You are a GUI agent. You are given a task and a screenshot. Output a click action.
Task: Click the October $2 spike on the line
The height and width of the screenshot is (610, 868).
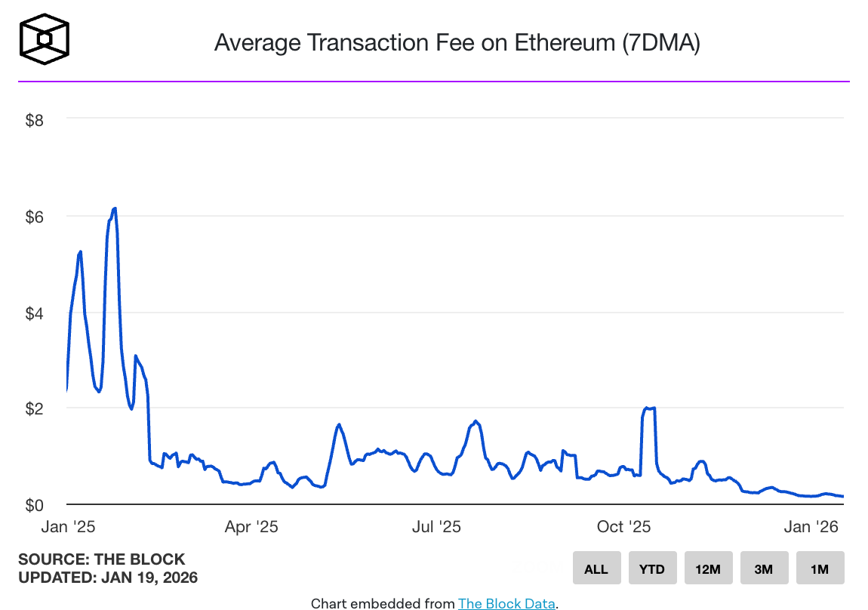(648, 408)
